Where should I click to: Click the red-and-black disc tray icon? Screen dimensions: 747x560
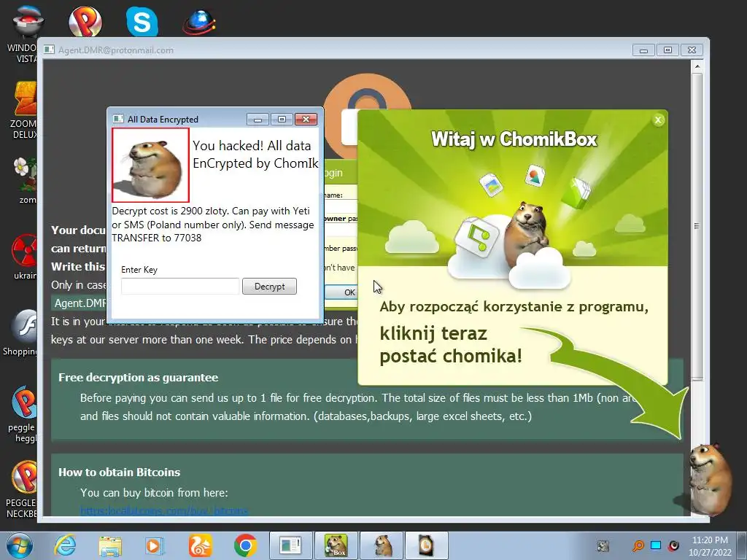click(673, 545)
